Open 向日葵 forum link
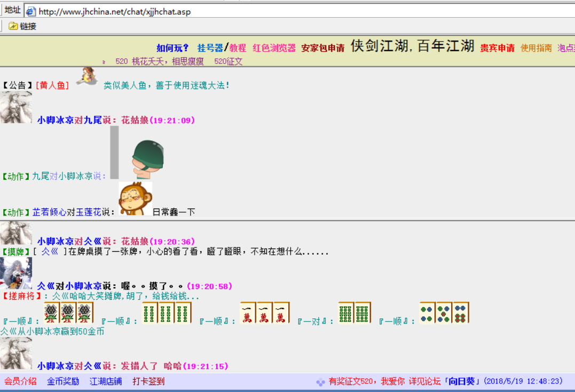Screen dimensions: 575x392 (462, 381)
